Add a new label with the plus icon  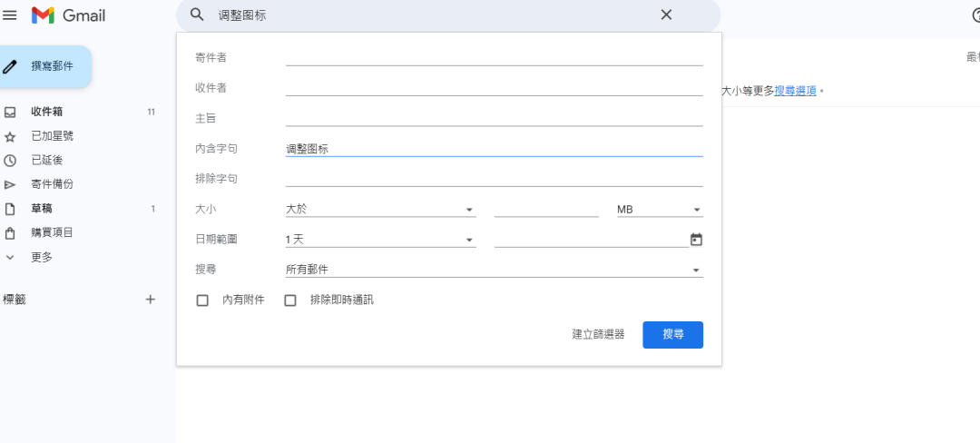[150, 300]
